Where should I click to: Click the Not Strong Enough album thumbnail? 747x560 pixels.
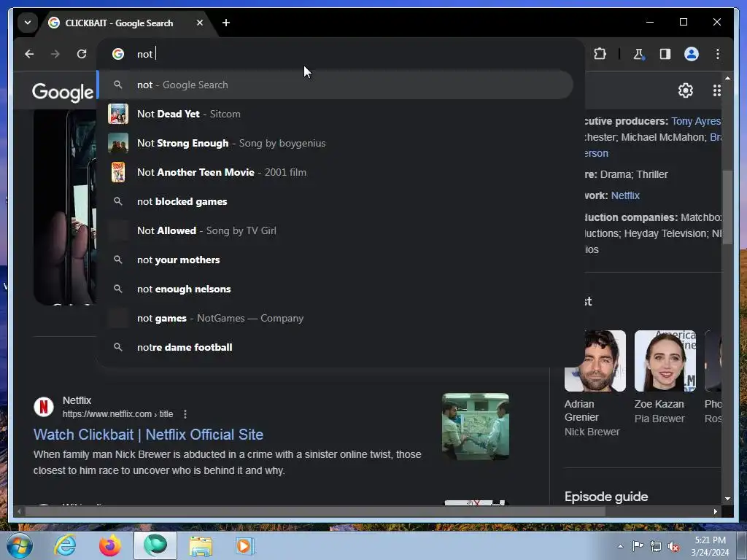point(118,143)
